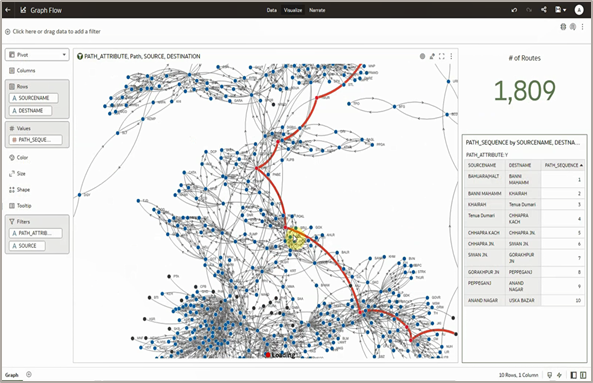Select the SIWAN JN. source cell
Viewport: 593px width, 383px height.
click(x=485, y=258)
